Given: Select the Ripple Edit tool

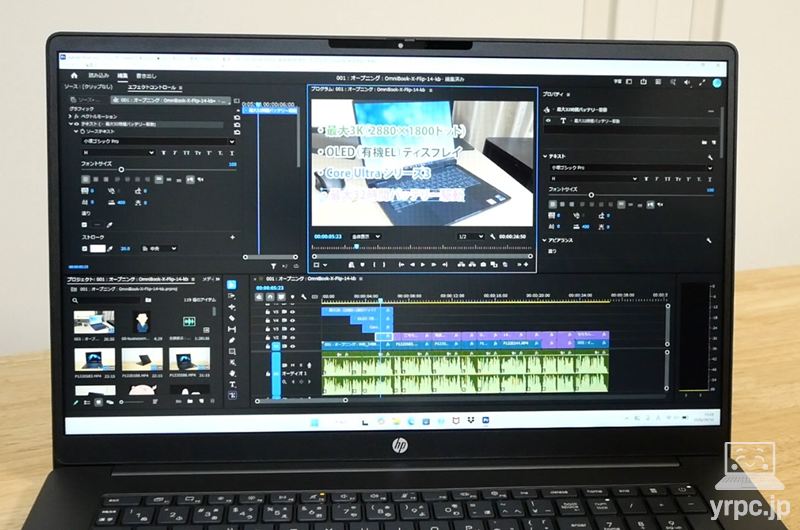Looking at the screenshot, I should pos(232,307).
